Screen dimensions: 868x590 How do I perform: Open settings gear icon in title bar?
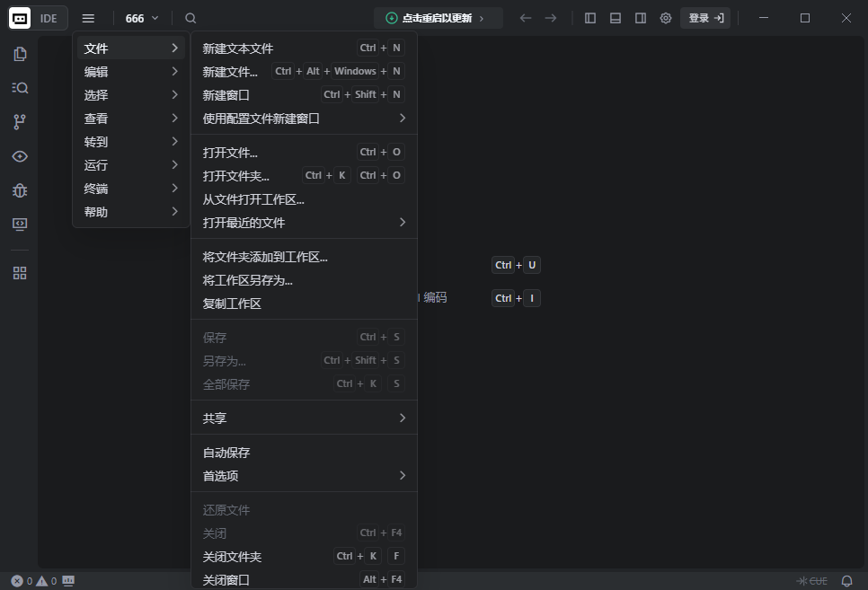666,18
